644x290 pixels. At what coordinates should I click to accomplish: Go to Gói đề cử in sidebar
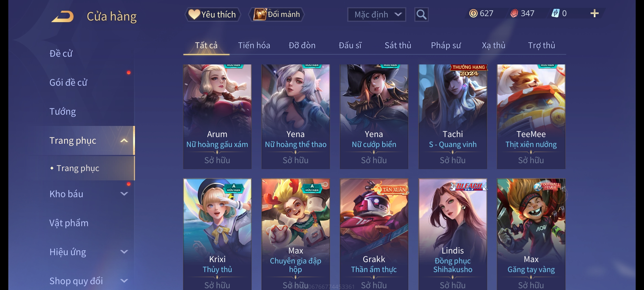pos(68,82)
